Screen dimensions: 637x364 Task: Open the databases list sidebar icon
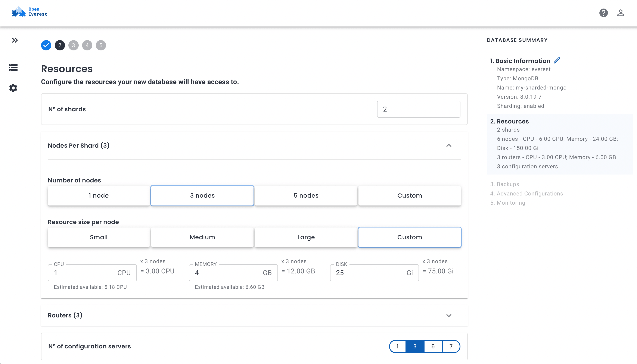point(13,67)
